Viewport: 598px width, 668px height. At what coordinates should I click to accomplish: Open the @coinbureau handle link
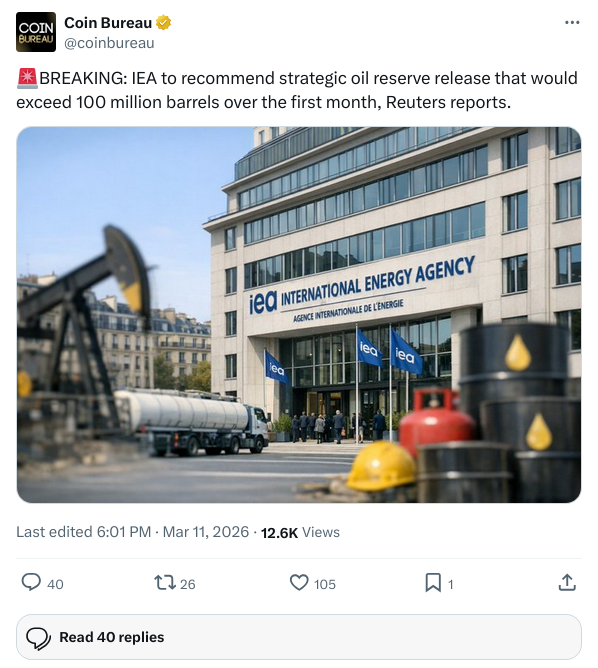109,43
